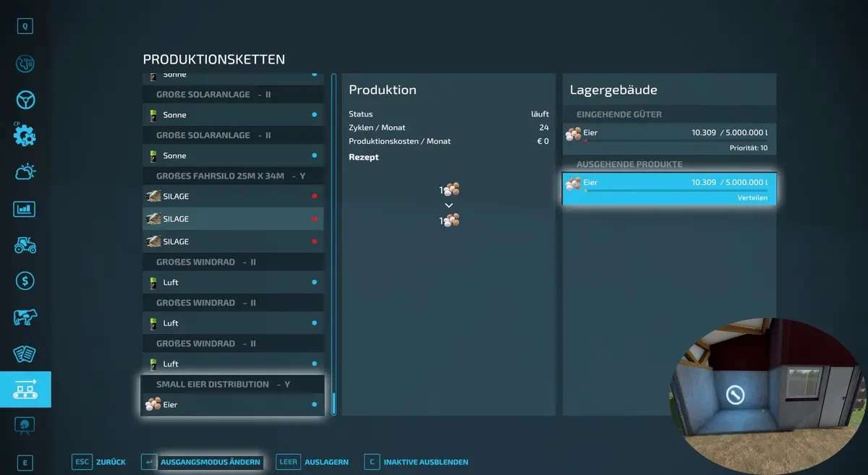The height and width of the screenshot is (475, 868).
Task: Open the animals cow icon
Action: point(25,317)
